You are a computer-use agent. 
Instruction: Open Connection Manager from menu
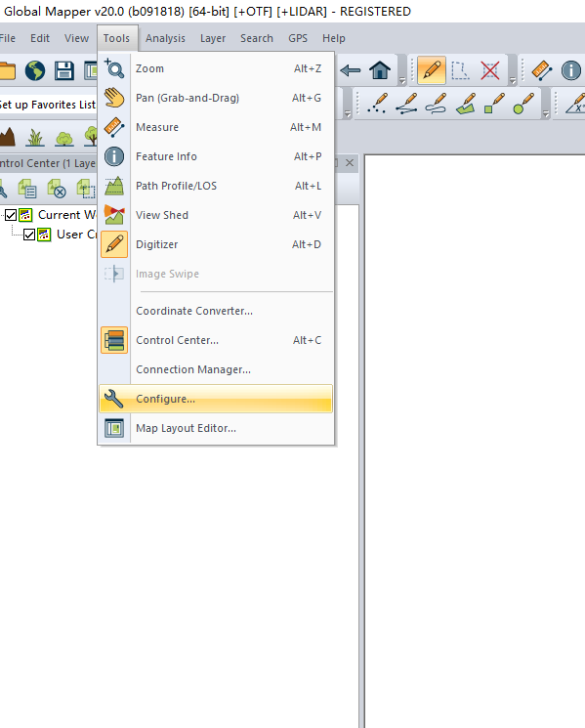[x=216, y=369]
